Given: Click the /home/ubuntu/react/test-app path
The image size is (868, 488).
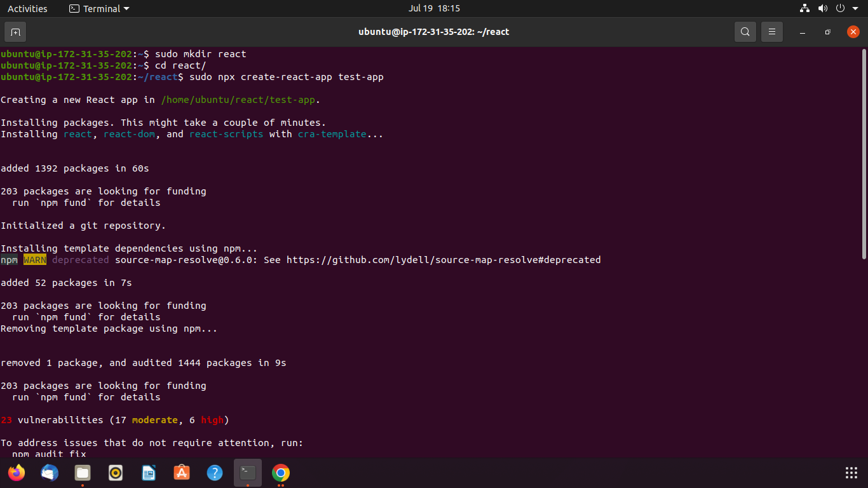Looking at the screenshot, I should pos(238,100).
